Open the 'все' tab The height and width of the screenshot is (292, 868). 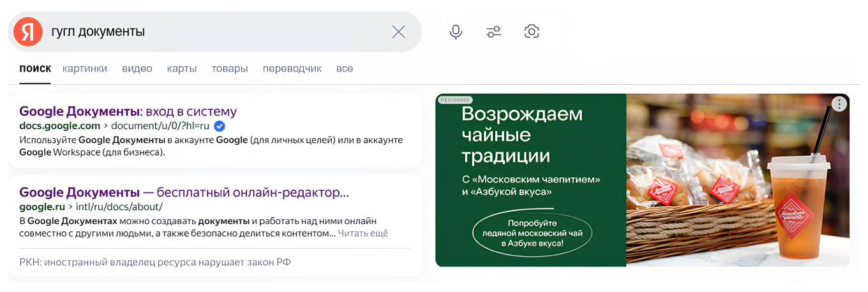point(345,69)
